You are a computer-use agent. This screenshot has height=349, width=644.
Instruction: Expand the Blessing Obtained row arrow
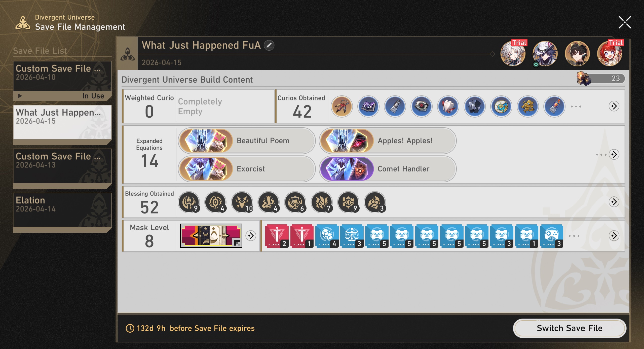click(x=614, y=202)
